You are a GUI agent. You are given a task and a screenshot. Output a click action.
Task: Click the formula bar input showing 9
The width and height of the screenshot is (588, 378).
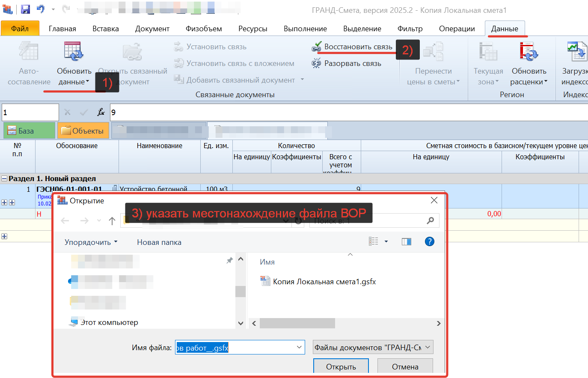349,112
